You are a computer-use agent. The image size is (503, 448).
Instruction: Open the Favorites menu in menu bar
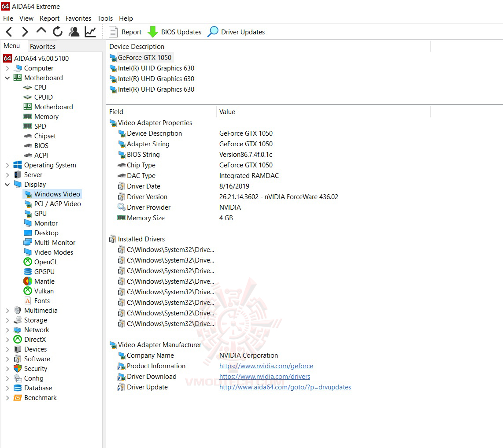78,19
